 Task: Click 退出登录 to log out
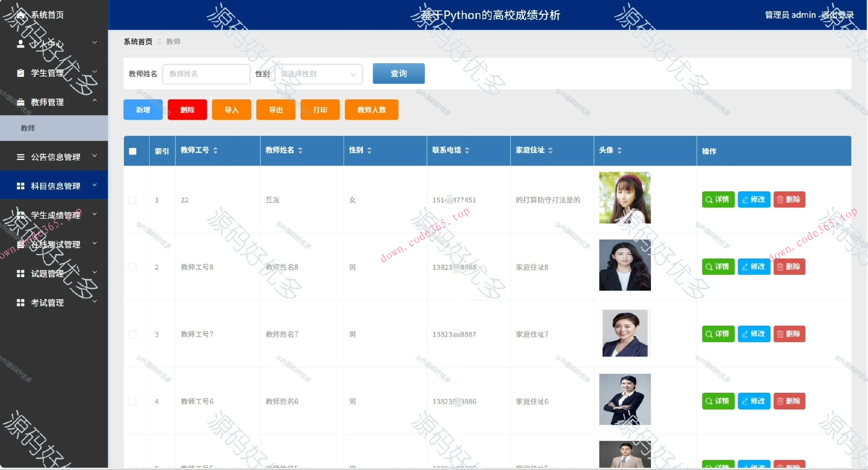point(837,14)
